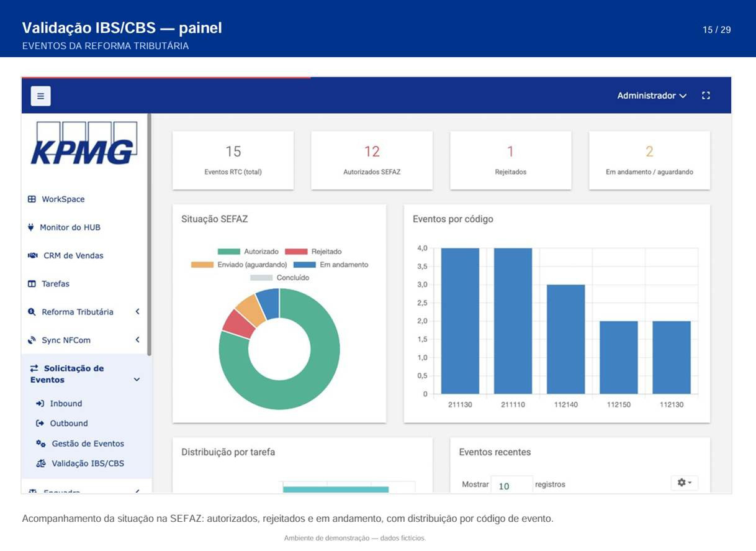Click the Inbound sign-in icon
Viewport: 756px width, 551px height.
[40, 404]
